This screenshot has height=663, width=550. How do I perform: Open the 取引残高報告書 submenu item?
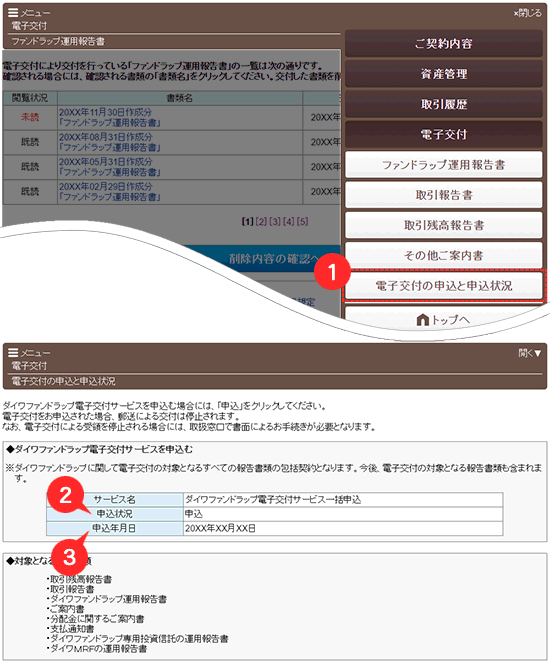coord(443,225)
